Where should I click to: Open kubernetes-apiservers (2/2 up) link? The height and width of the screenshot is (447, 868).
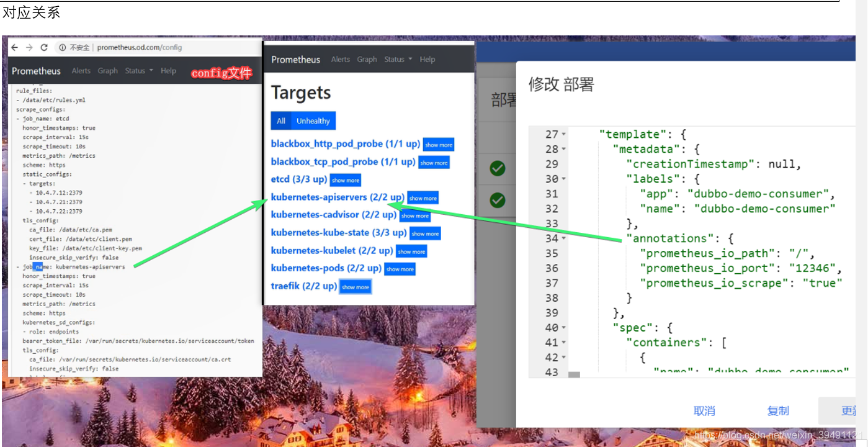tap(338, 197)
